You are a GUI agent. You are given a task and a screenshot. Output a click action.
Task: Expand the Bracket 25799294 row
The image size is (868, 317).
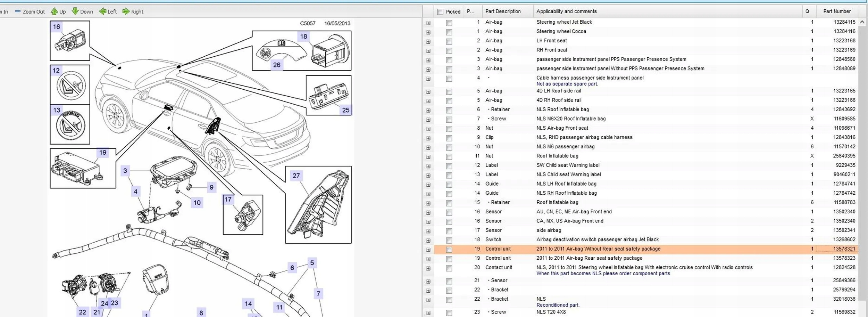(x=428, y=291)
